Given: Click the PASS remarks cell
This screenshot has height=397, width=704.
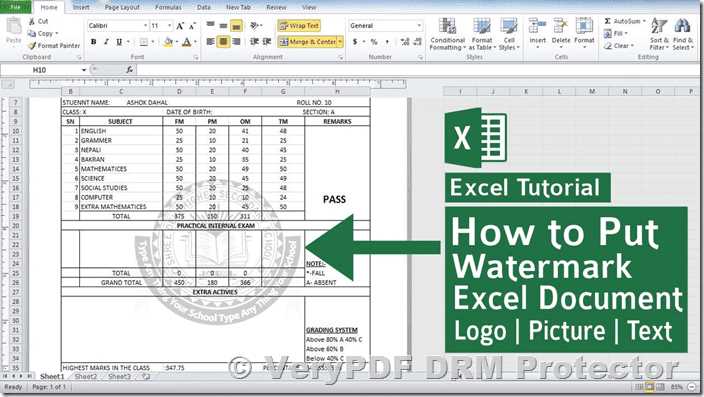Looking at the screenshot, I should (334, 199).
